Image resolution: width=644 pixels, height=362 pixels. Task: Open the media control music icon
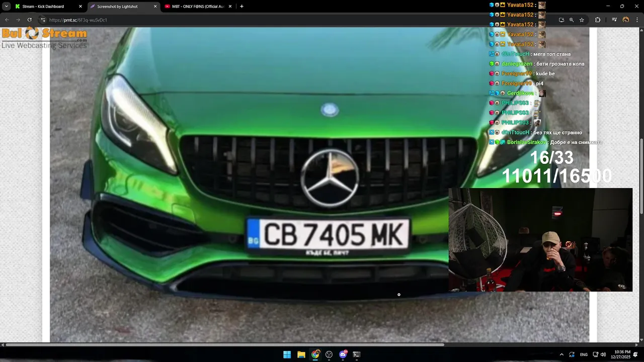click(614, 20)
